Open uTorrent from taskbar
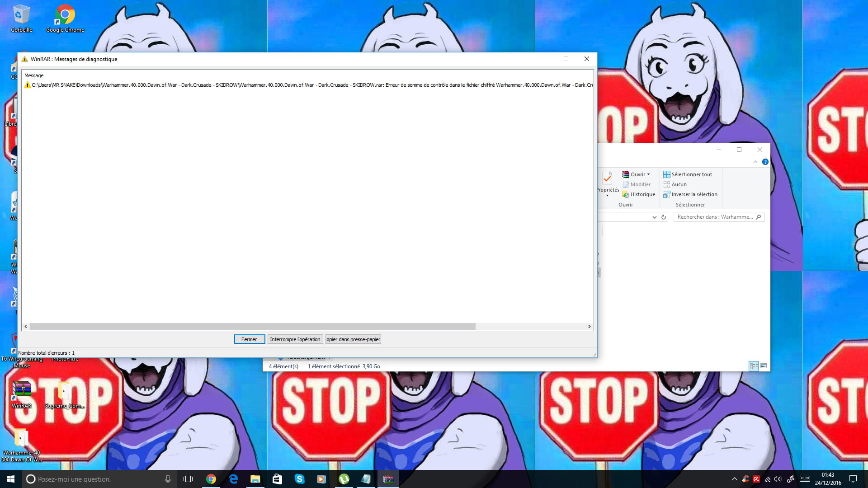Viewport: 868px width, 488px height. click(x=344, y=479)
